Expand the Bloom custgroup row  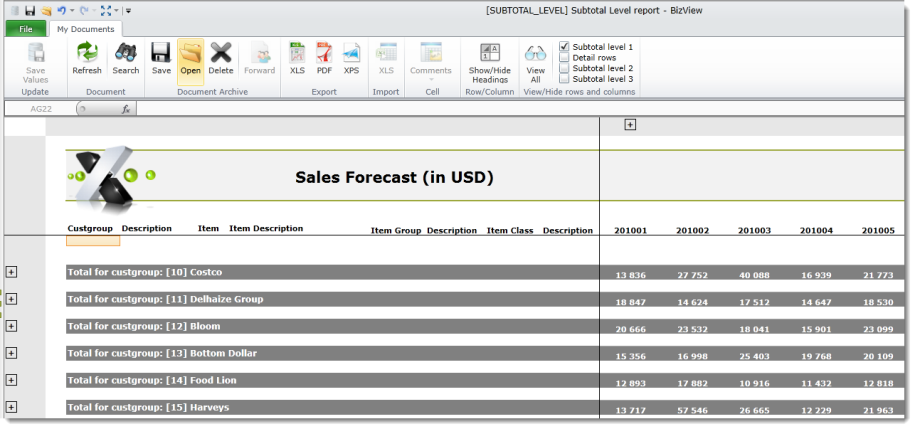point(11,326)
